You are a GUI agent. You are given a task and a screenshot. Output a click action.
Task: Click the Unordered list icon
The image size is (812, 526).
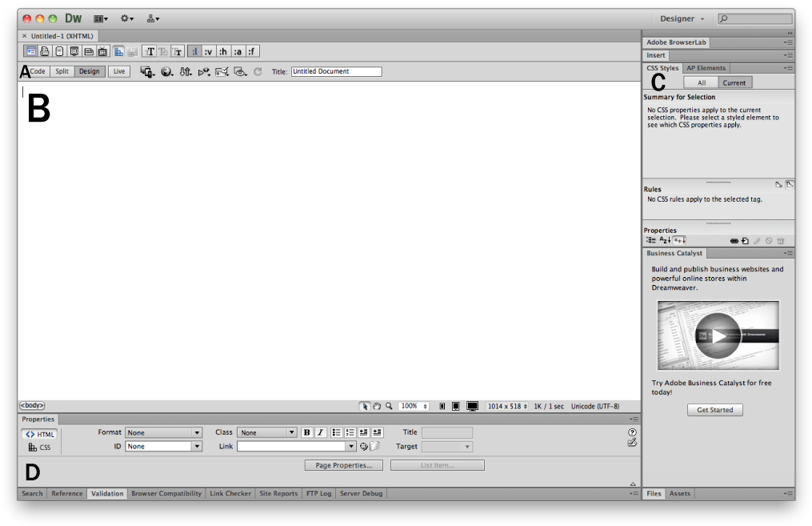[x=336, y=432]
